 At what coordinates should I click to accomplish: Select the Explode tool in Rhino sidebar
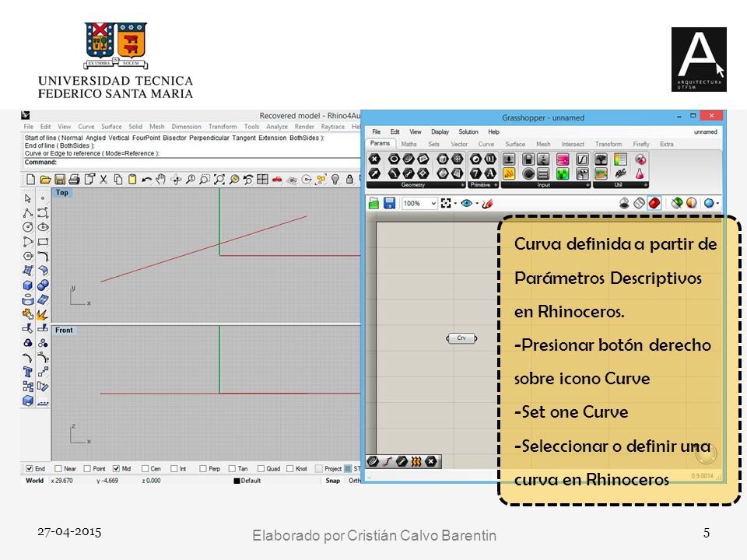[x=43, y=314]
